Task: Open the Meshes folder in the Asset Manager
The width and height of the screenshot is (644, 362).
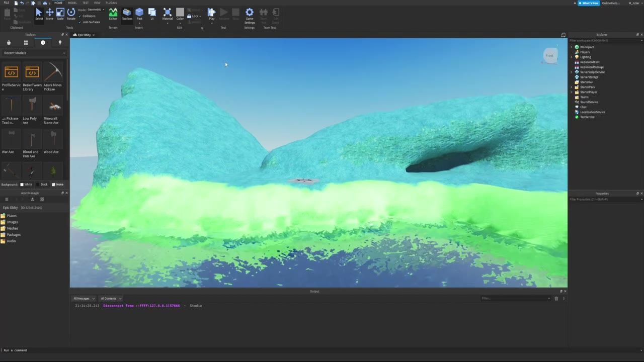Action: point(10,228)
